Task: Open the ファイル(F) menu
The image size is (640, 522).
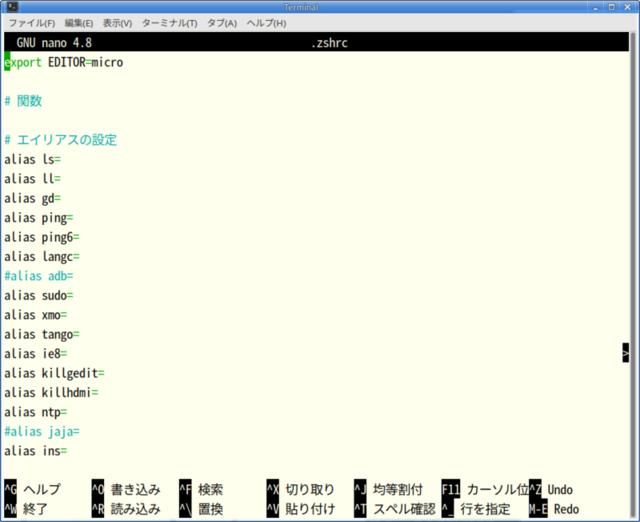Action: coord(32,23)
